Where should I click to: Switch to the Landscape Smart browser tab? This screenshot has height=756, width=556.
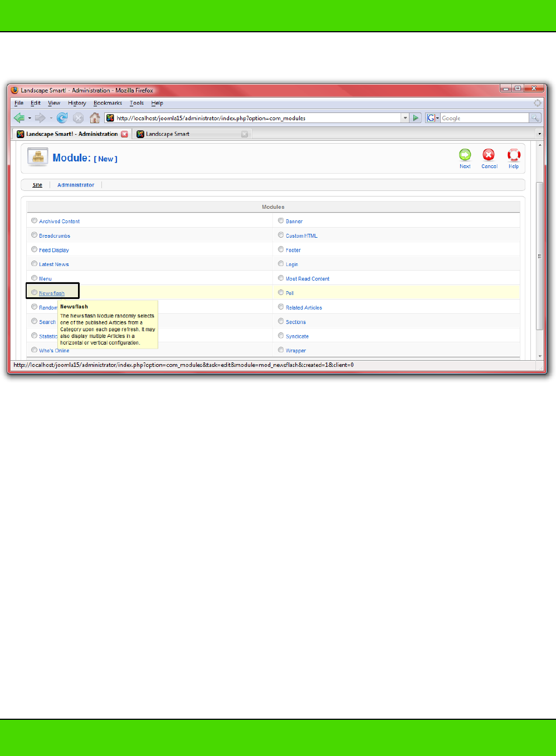coord(193,134)
